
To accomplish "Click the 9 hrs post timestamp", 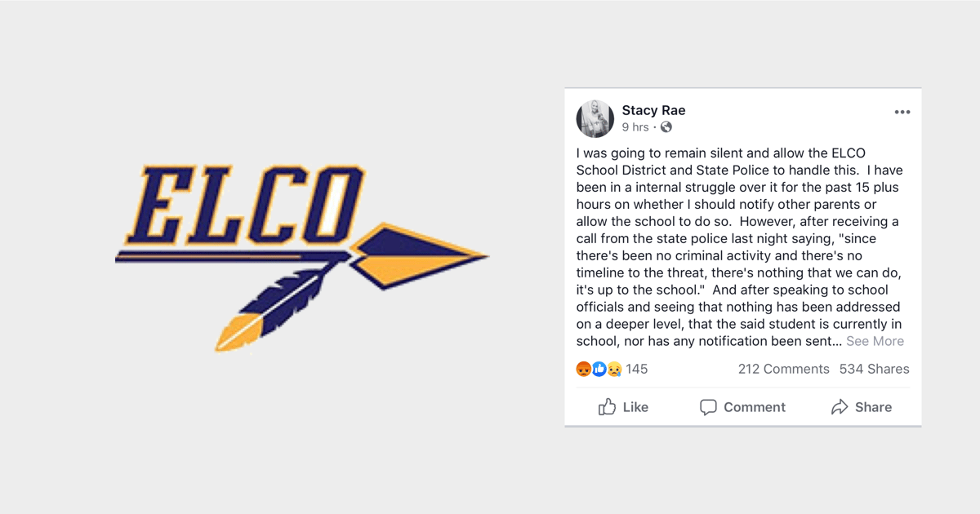I will pos(635,127).
